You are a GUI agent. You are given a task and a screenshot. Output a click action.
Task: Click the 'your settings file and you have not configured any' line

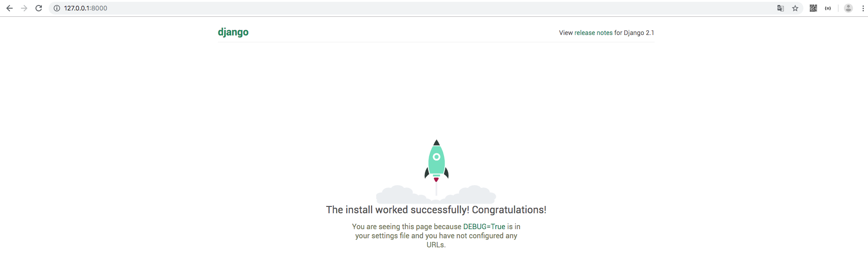(436, 236)
